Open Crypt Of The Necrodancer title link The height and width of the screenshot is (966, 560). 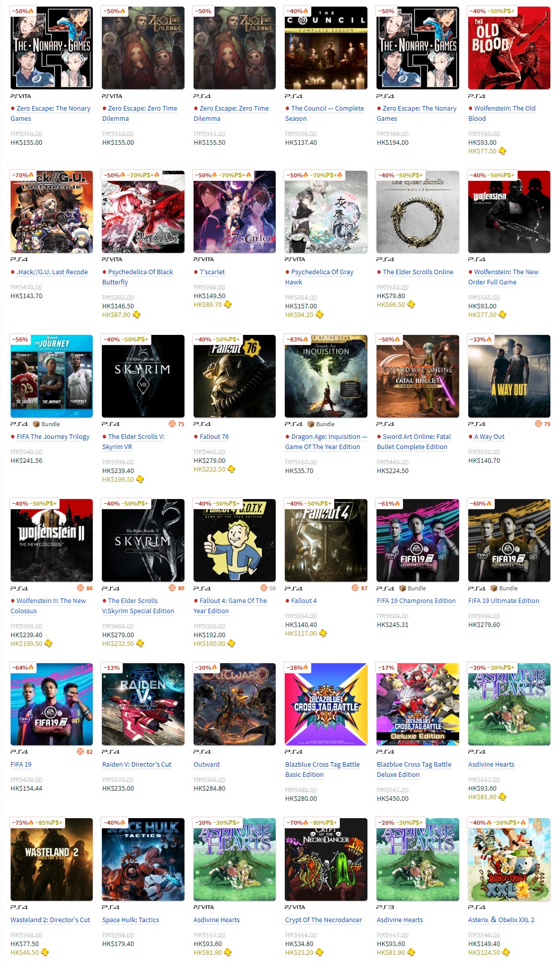pyautogui.click(x=324, y=920)
